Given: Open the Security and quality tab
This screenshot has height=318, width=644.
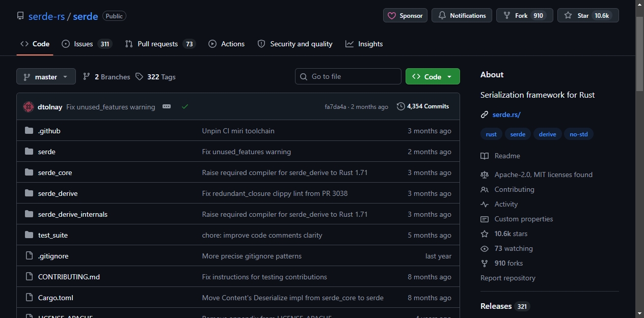Looking at the screenshot, I should [295, 44].
